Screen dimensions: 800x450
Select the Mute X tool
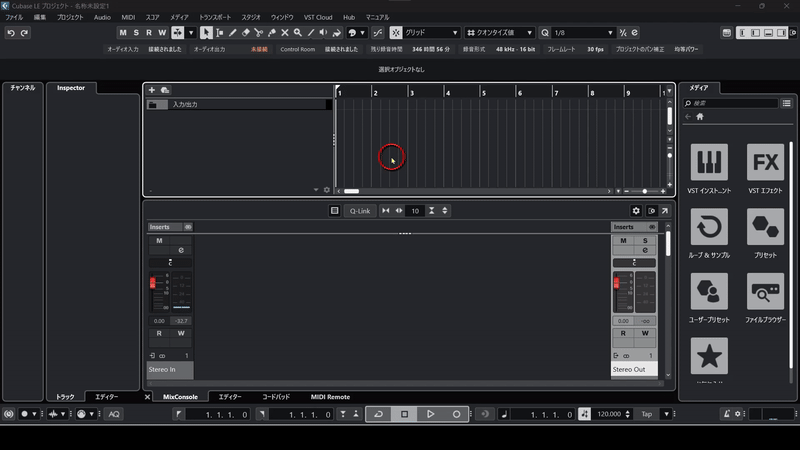coord(285,33)
